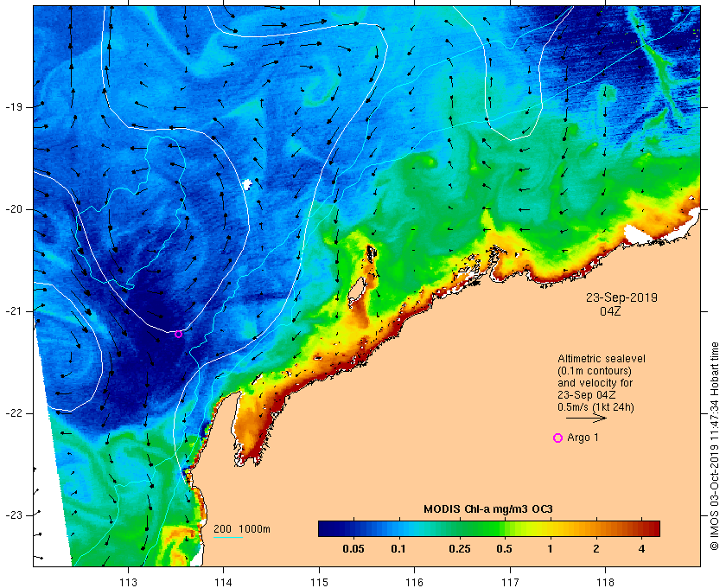726x588 pixels.
Task: Click latitude label '-19'
Action: point(14,107)
